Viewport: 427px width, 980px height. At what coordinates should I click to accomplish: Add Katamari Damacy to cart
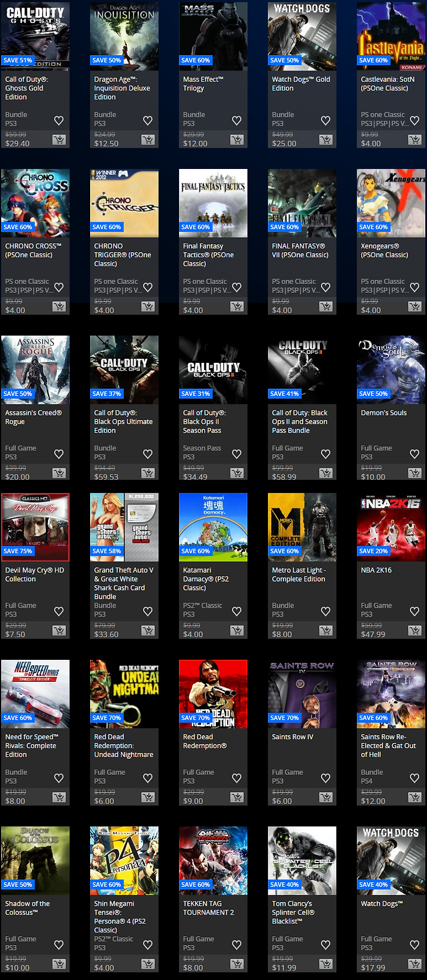point(237,631)
